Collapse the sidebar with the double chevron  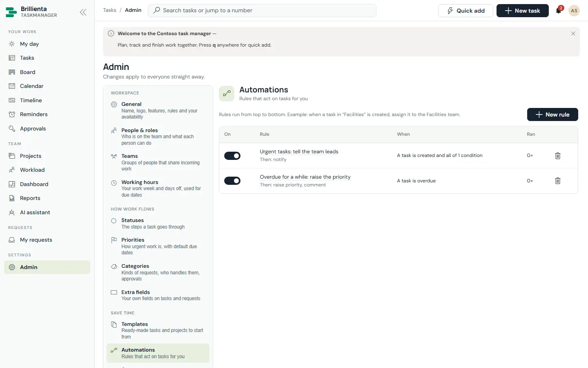pos(83,12)
